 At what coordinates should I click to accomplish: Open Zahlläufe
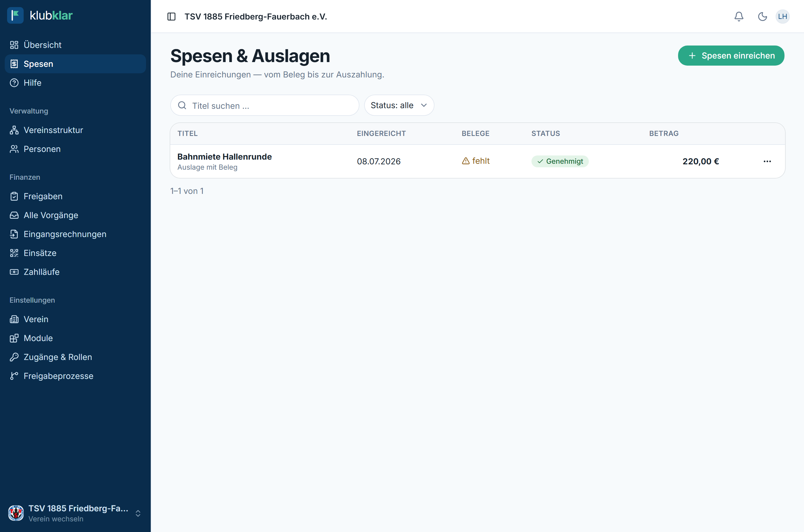tap(75, 272)
